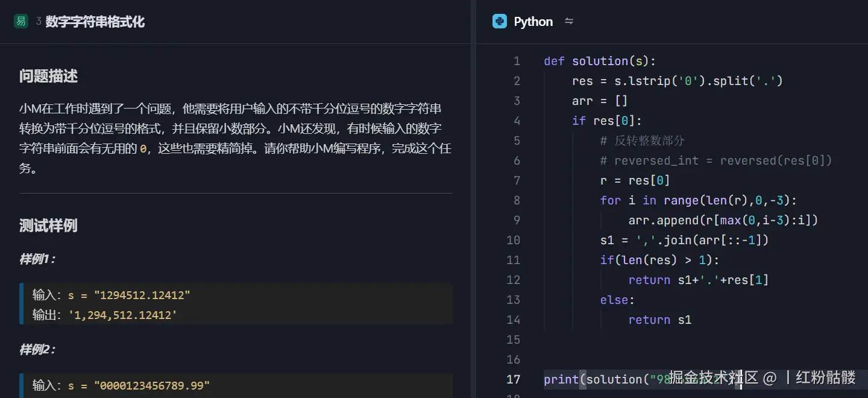Screen dimensions: 868x398
Task: Click the print(solution( call at the bottom
Action: click(594, 379)
